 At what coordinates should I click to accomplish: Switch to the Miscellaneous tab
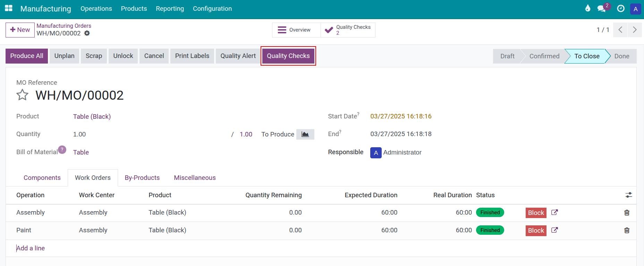coord(195,178)
